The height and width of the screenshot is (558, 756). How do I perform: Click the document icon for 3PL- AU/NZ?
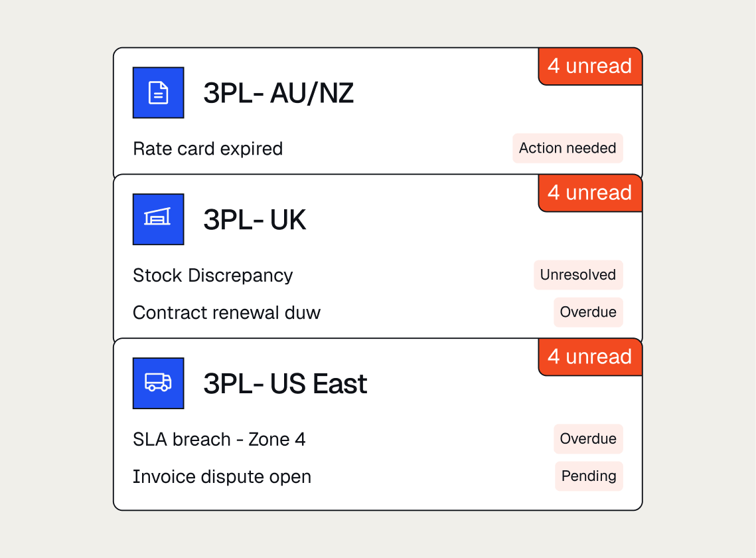(158, 93)
